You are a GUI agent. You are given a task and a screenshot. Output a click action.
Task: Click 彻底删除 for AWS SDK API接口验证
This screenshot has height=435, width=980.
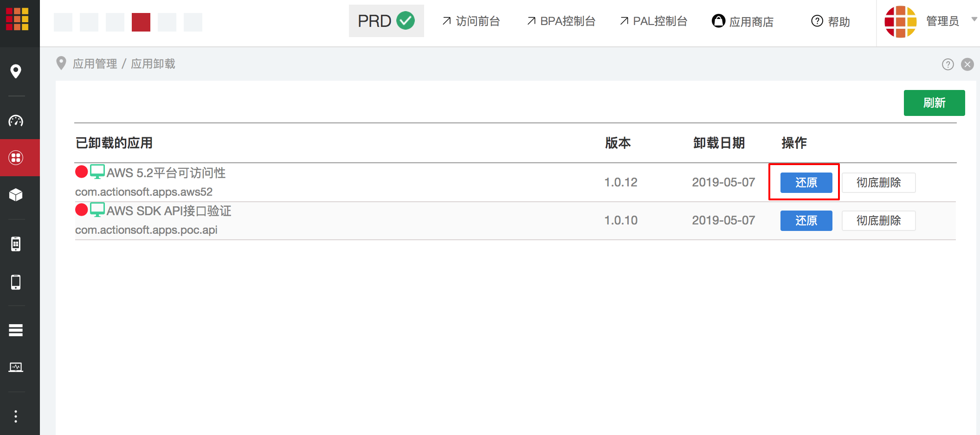tap(878, 221)
